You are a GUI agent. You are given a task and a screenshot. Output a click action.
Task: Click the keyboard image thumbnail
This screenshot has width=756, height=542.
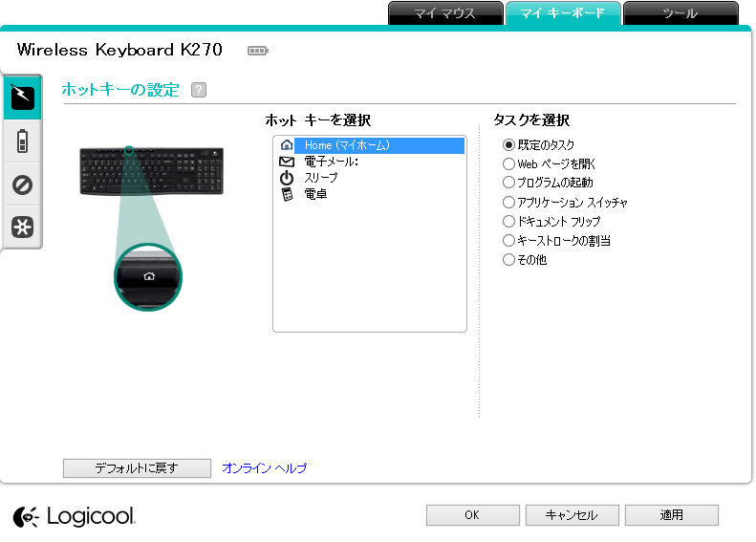click(151, 171)
